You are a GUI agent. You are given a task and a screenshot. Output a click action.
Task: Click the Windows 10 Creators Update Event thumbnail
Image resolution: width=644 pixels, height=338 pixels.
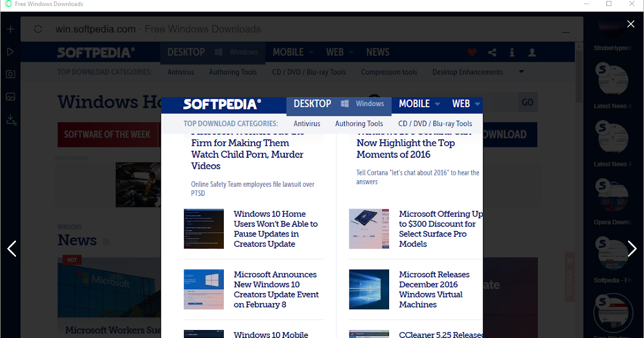(203, 289)
